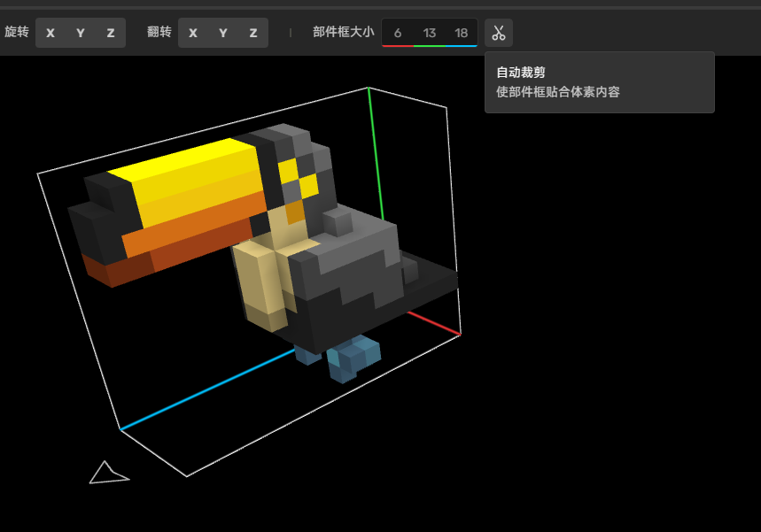Rotate the part around the Y axis

click(81, 33)
